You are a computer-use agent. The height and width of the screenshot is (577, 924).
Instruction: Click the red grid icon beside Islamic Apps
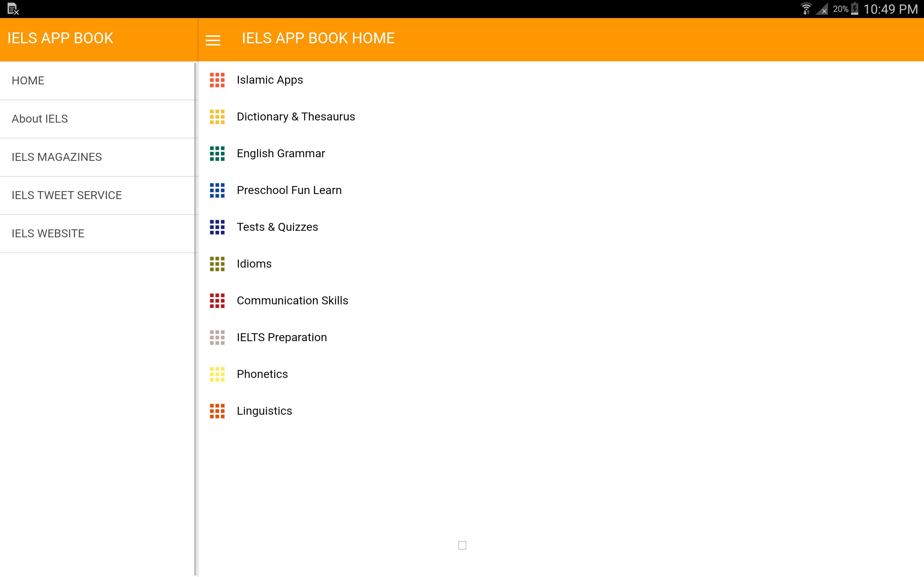pos(217,80)
